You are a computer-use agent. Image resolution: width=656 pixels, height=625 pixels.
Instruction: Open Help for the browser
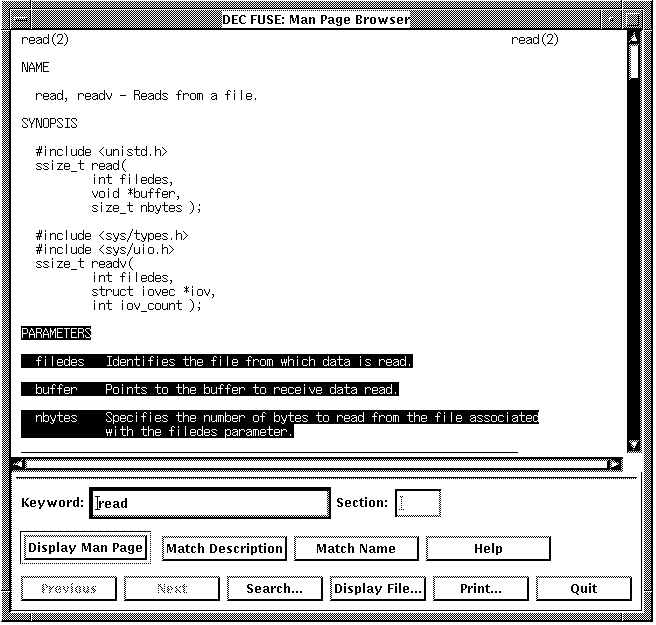pos(488,548)
